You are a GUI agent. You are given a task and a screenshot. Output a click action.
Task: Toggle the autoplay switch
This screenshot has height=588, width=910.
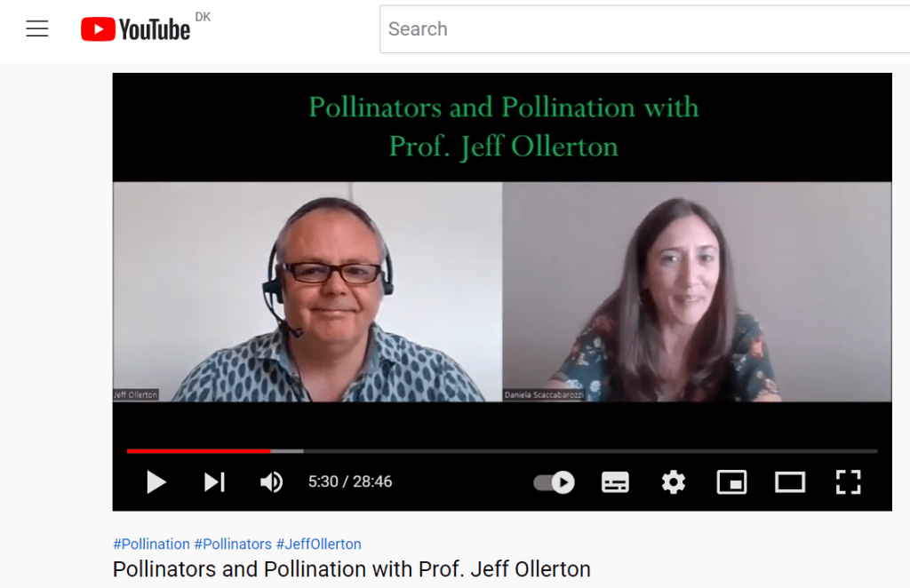coord(555,482)
